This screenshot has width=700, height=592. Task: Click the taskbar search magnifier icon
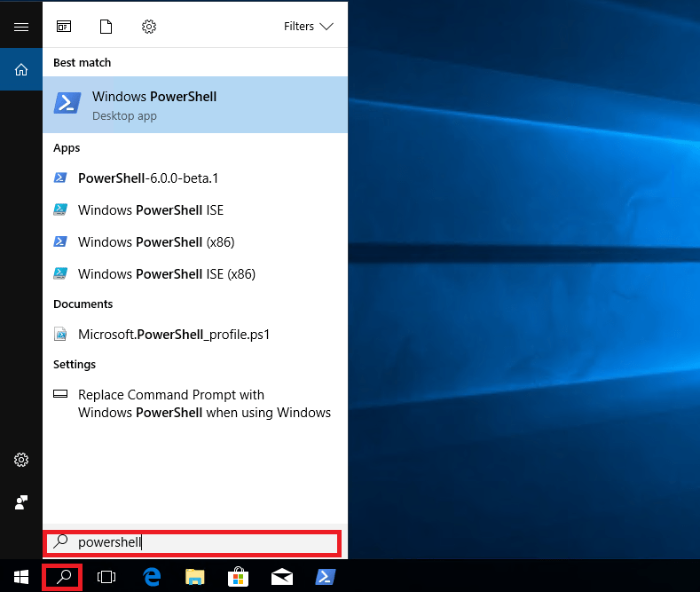[63, 577]
